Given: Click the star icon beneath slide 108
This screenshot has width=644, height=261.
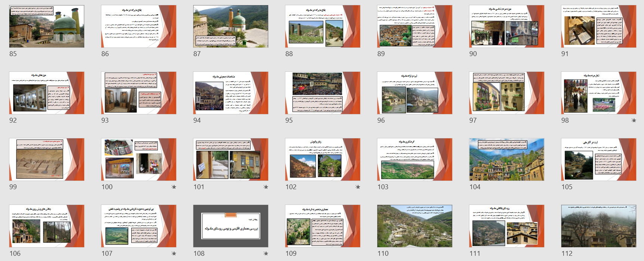Looking at the screenshot, I should (x=266, y=254).
